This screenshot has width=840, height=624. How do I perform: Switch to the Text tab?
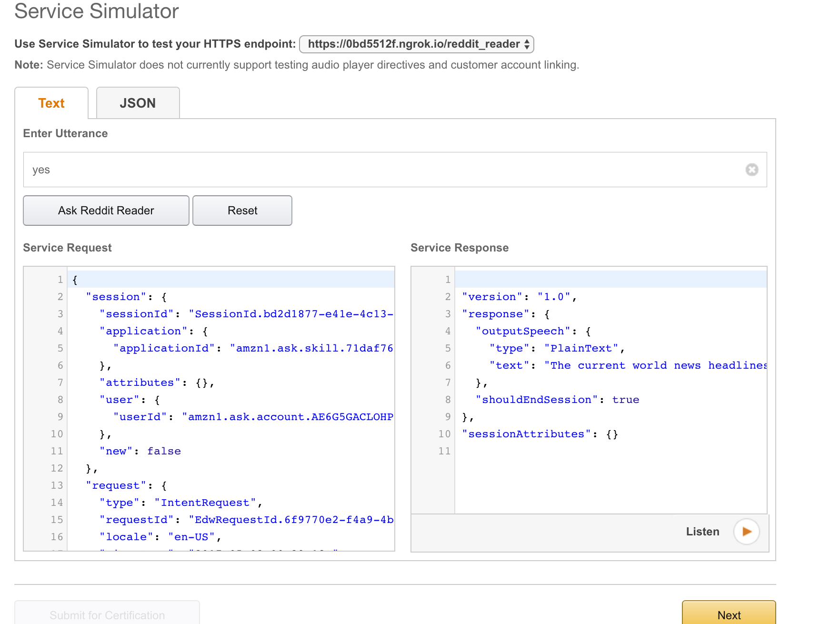(51, 103)
